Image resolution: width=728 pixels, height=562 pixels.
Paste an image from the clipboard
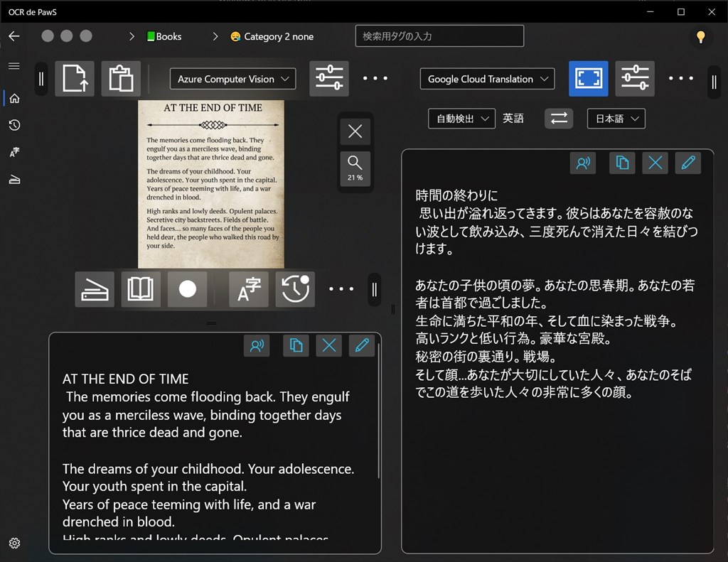pyautogui.click(x=121, y=79)
